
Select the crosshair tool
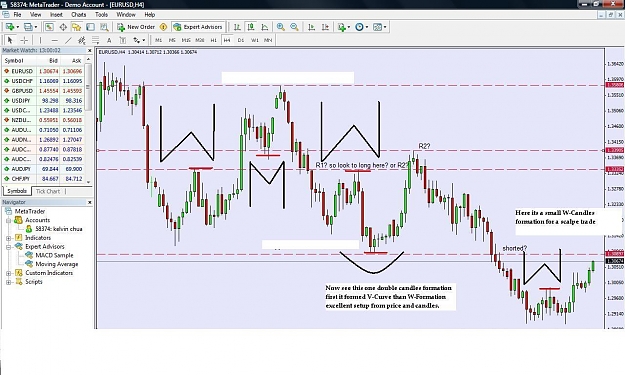pyautogui.click(x=24, y=40)
